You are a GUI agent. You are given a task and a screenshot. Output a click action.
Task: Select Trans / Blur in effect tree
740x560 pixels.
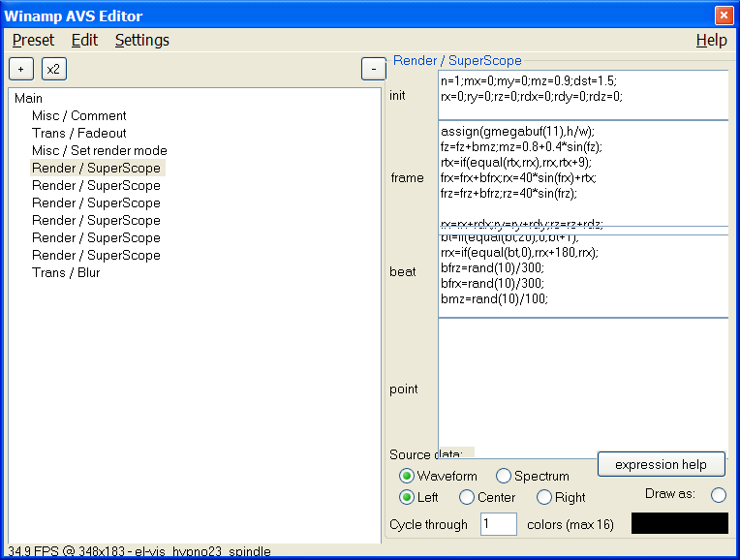tap(66, 273)
